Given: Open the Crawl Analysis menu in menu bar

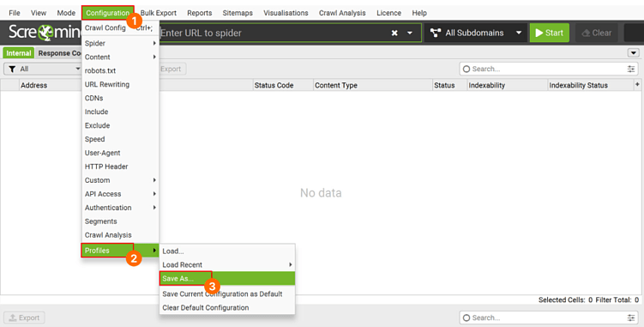Looking at the screenshot, I should click(342, 13).
